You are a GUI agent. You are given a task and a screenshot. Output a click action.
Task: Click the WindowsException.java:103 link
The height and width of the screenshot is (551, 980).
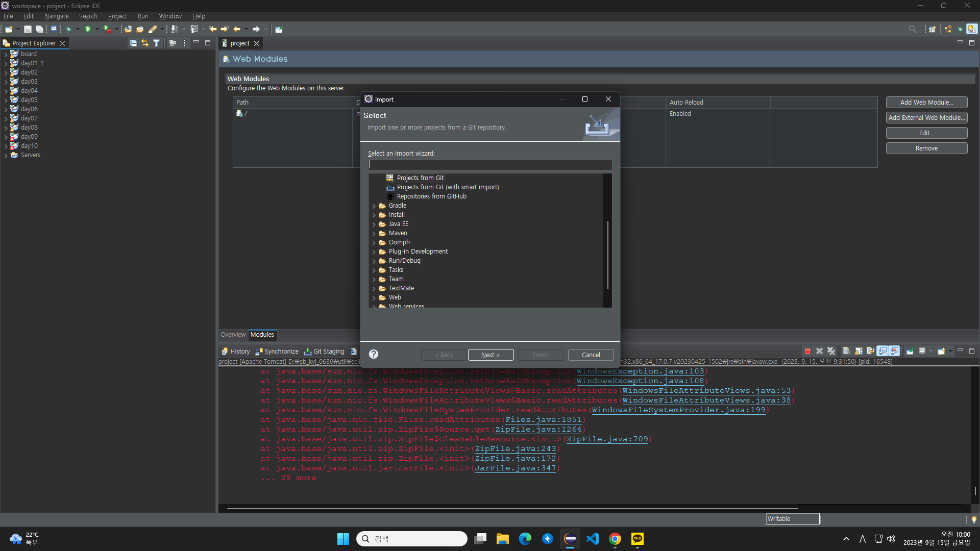640,371
